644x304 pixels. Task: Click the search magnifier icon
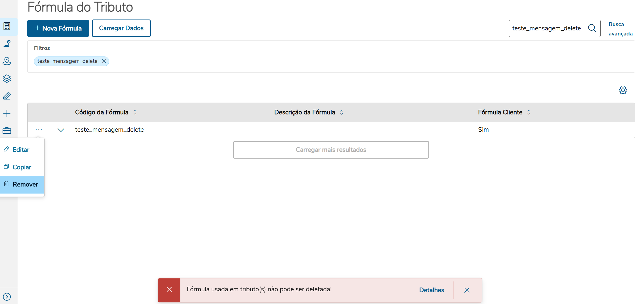coord(592,28)
